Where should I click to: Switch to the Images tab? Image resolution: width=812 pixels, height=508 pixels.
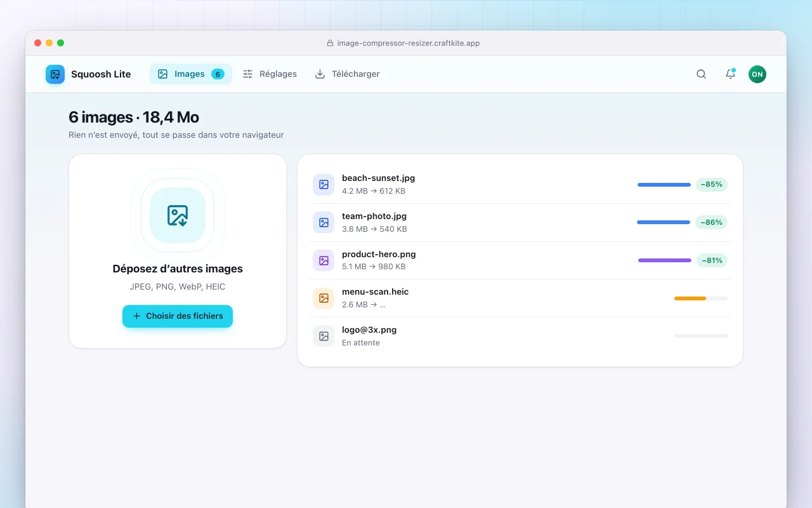coord(191,74)
